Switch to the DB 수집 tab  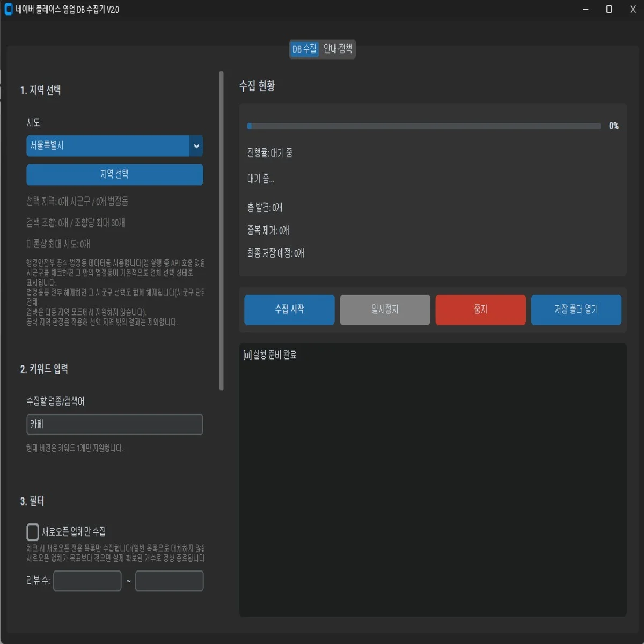(x=304, y=49)
